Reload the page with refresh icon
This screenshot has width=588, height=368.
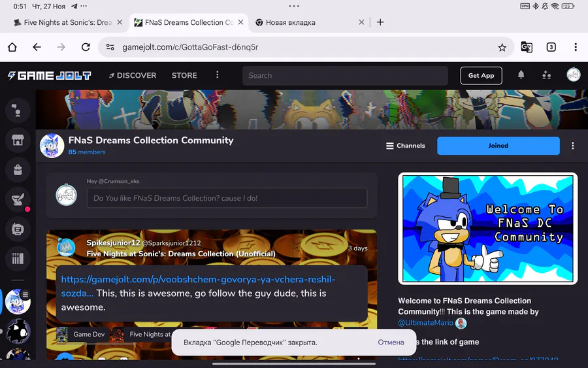(86, 47)
